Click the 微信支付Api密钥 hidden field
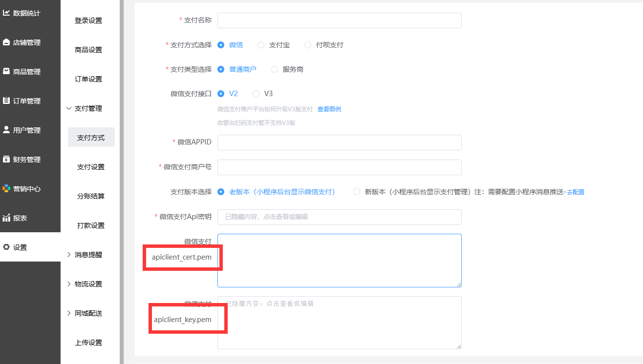 coord(340,217)
